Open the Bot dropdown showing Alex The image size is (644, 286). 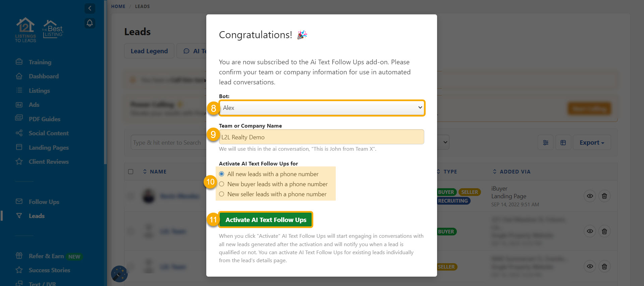click(x=322, y=108)
